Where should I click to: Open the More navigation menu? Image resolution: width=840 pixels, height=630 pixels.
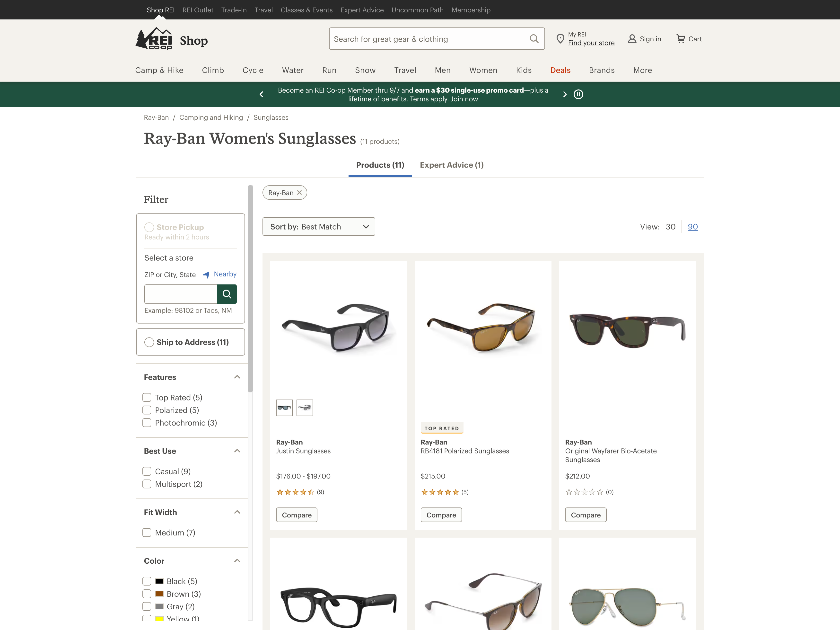[643, 70]
